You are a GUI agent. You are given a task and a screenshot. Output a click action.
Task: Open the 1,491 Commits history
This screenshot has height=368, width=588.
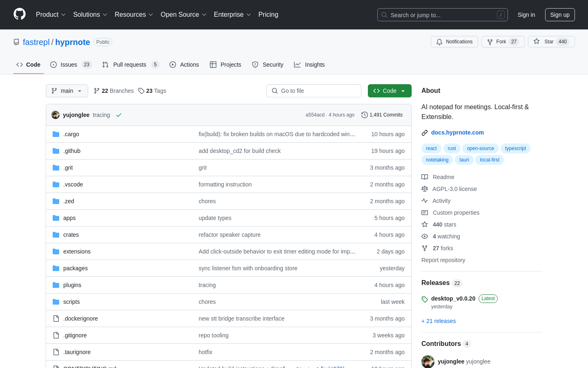382,115
